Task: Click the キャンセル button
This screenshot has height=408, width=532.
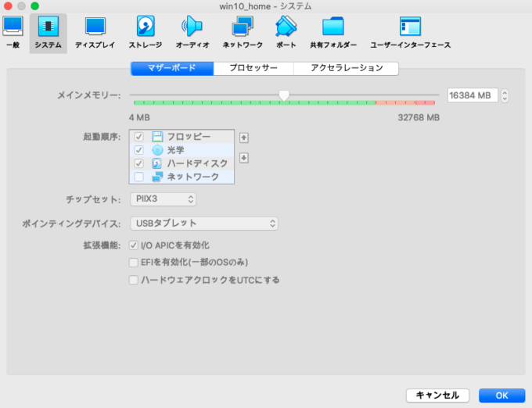Action: point(437,395)
